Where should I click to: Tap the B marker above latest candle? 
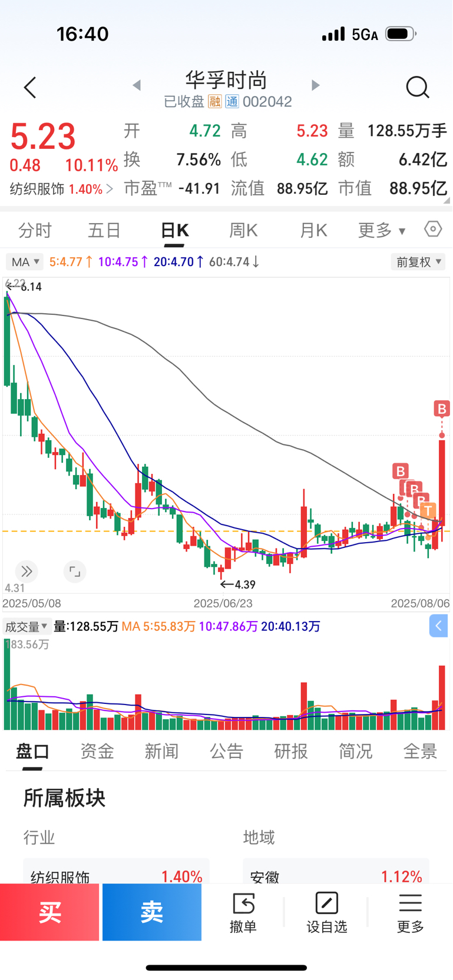tap(442, 408)
